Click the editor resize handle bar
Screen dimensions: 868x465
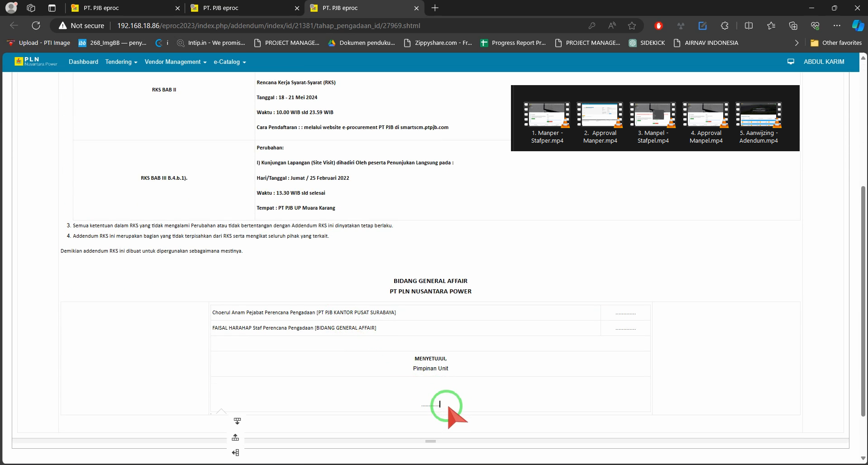[430, 441]
